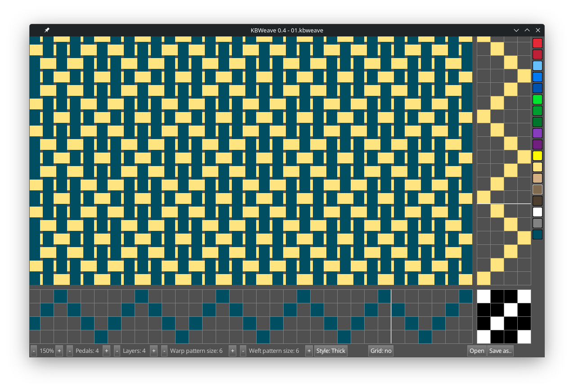The width and height of the screenshot is (574, 392).
Task: Pin the KBWeave window using title bar pin
Action: (47, 30)
